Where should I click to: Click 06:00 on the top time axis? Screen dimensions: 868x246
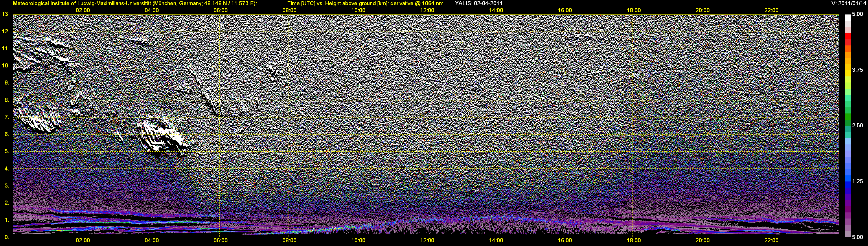[220, 10]
